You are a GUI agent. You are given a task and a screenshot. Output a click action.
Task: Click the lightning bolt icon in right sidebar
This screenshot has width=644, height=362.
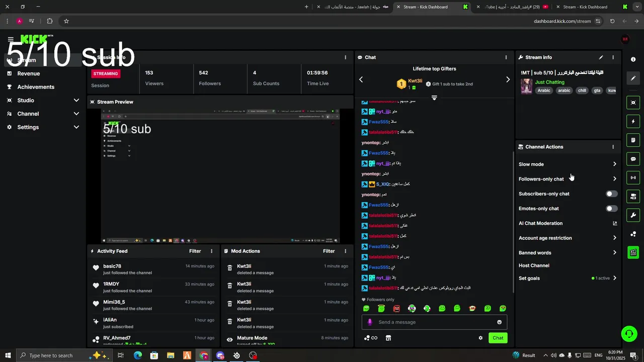(633, 122)
